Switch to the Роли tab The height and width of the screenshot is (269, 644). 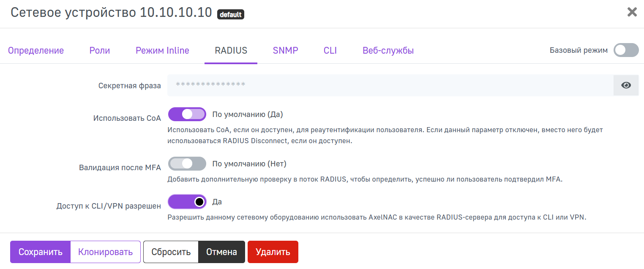(x=100, y=51)
